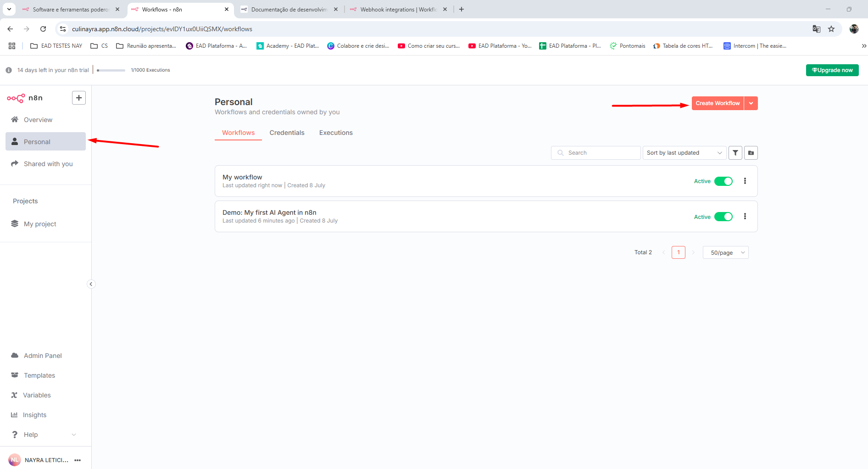
Task: Click the plus button beside n8n logo
Action: (79, 98)
